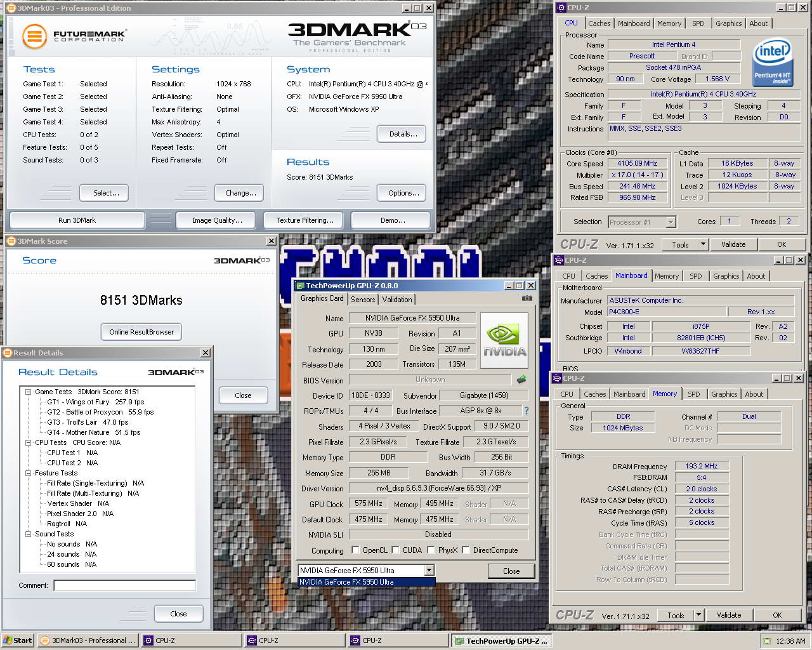812x650 pixels.
Task: Click the Run 3DMark button
Action: coord(77,220)
